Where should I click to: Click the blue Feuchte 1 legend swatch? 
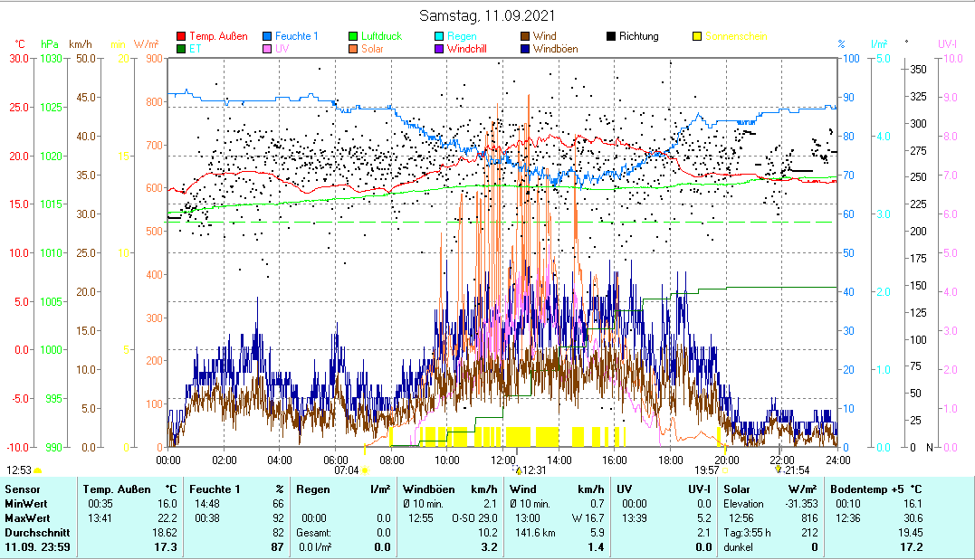(x=267, y=37)
